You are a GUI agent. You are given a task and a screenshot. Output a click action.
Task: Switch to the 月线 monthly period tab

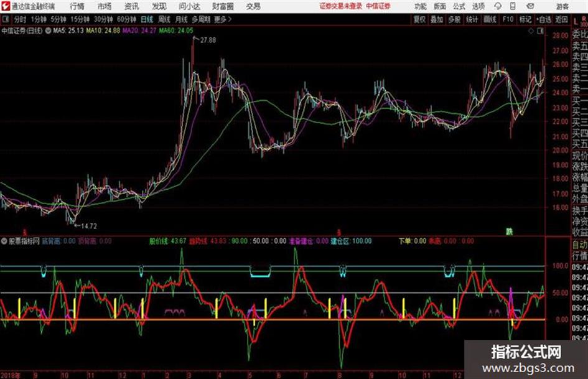click(x=182, y=19)
